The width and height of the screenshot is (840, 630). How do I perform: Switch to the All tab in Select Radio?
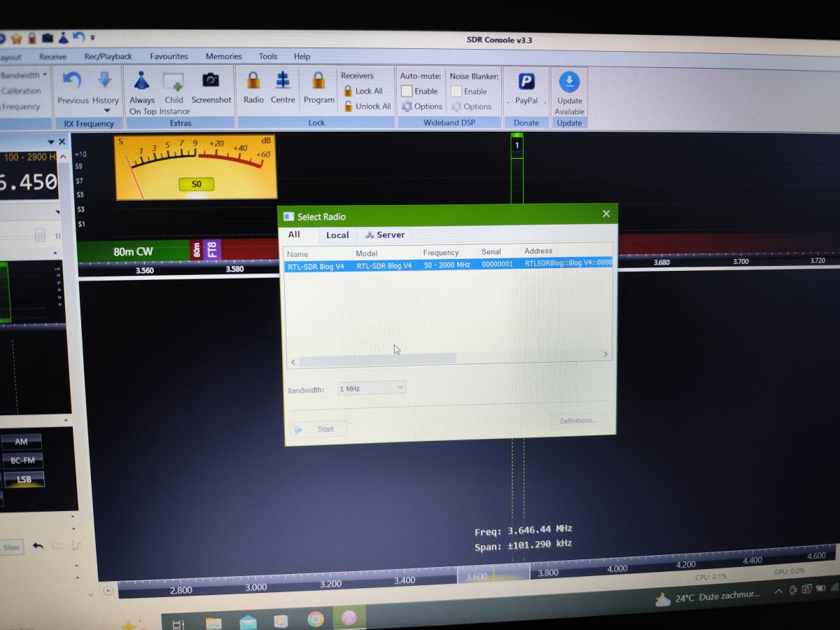pos(295,234)
